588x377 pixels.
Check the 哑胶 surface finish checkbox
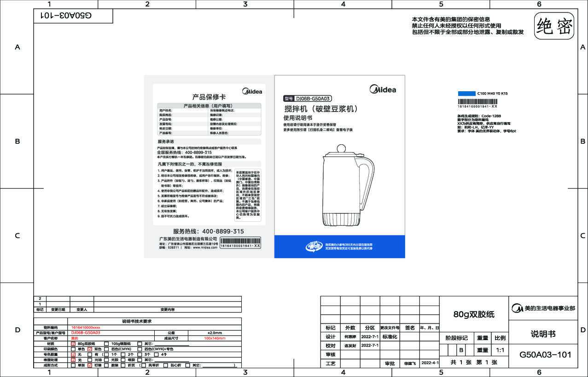(x=123, y=359)
